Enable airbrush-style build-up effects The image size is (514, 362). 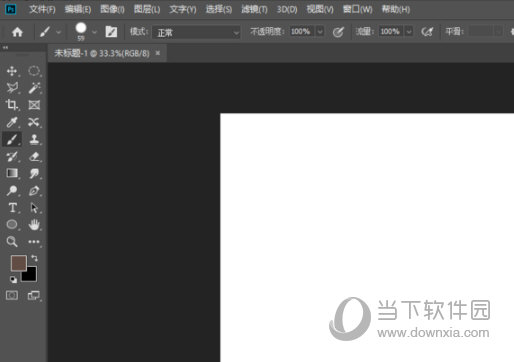point(427,32)
